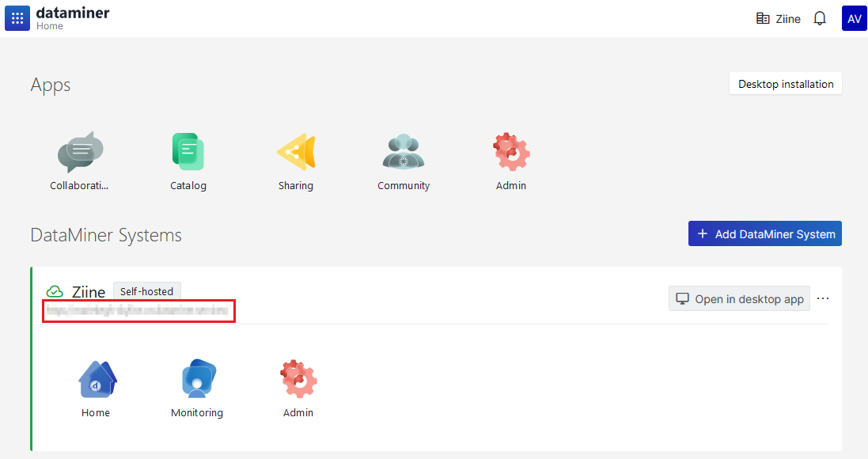
Task: Click the Desktop installation button
Action: tap(786, 84)
